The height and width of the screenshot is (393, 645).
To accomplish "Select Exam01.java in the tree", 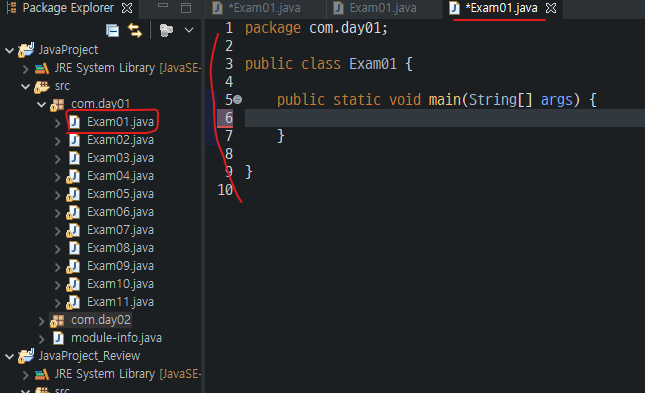I will [x=120, y=122].
